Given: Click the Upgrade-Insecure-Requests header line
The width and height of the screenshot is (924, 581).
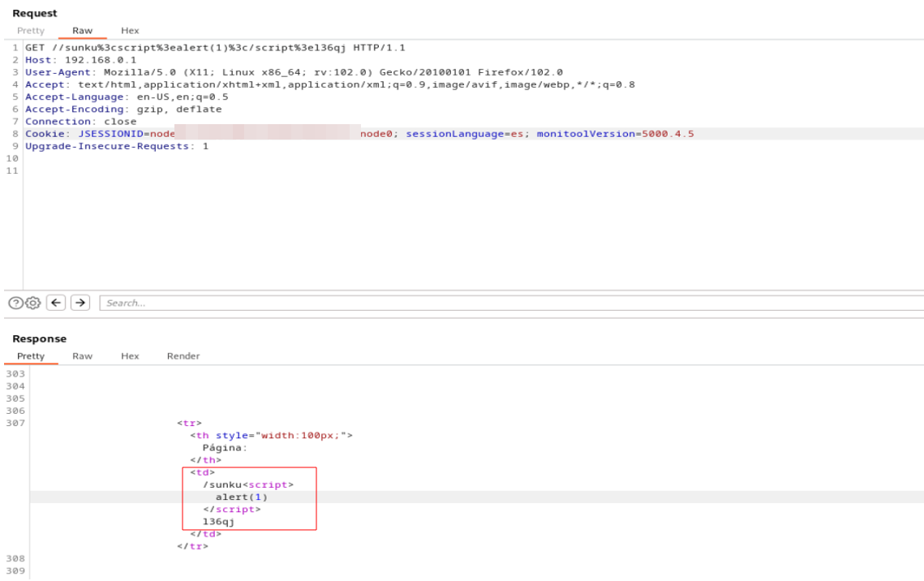Looking at the screenshot, I should point(117,147).
